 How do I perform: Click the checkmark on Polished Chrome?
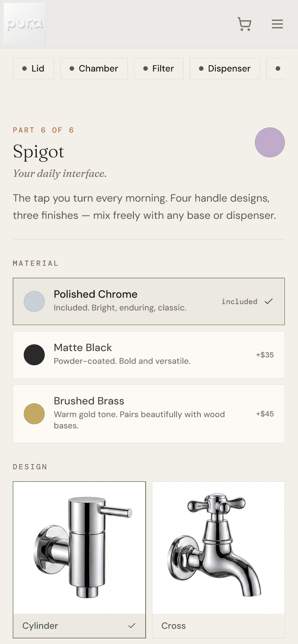(269, 301)
